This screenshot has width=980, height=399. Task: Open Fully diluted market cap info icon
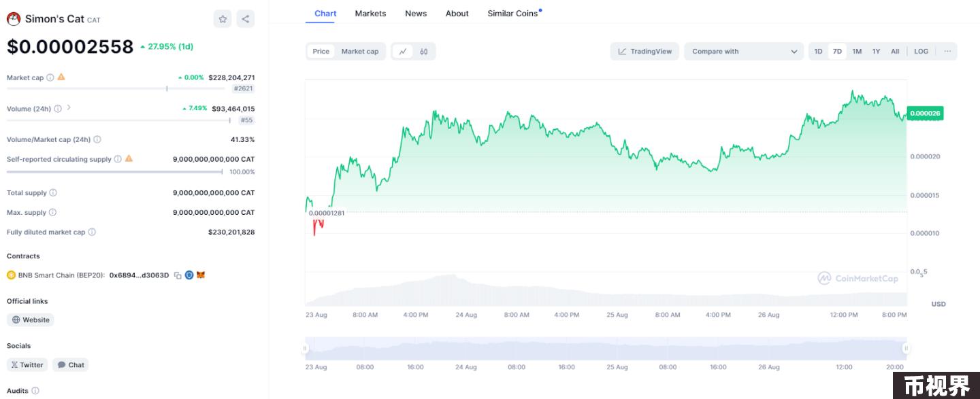tap(92, 232)
